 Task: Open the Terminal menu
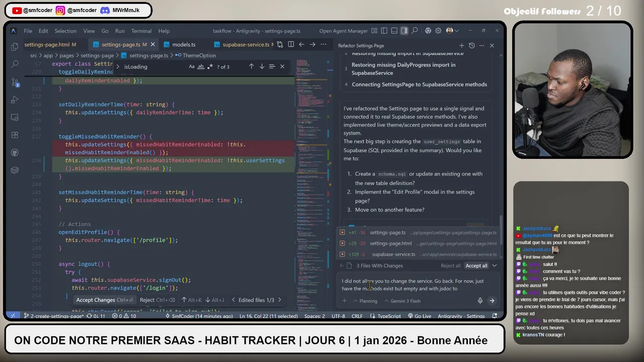coord(141,31)
